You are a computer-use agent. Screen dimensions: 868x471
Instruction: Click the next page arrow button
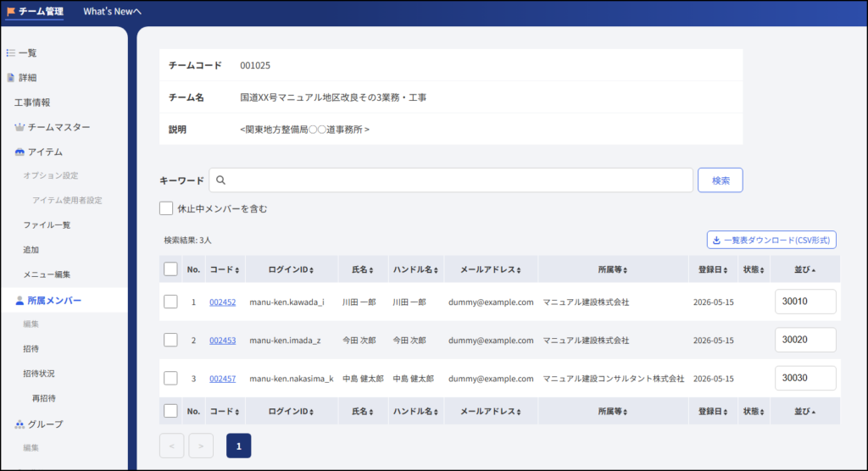point(201,446)
